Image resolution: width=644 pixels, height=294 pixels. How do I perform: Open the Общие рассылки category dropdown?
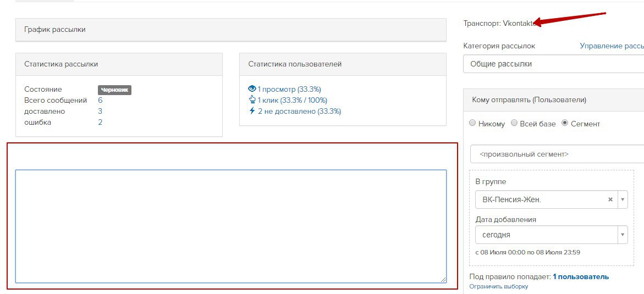tap(553, 64)
